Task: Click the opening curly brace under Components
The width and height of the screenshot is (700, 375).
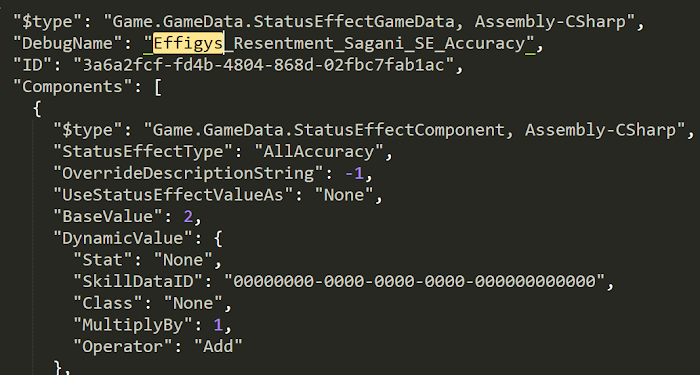Action: (37, 108)
